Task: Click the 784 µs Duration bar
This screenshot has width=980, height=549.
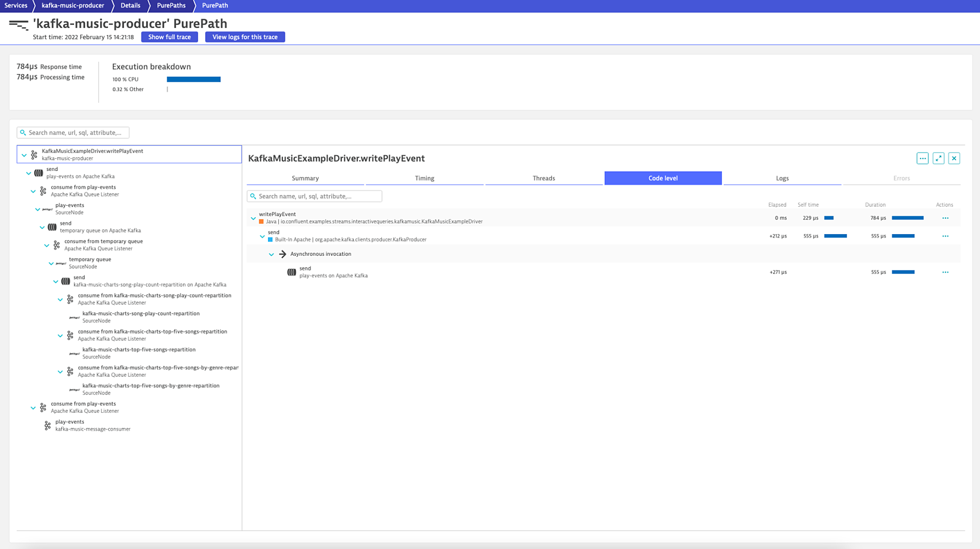Action: (908, 218)
